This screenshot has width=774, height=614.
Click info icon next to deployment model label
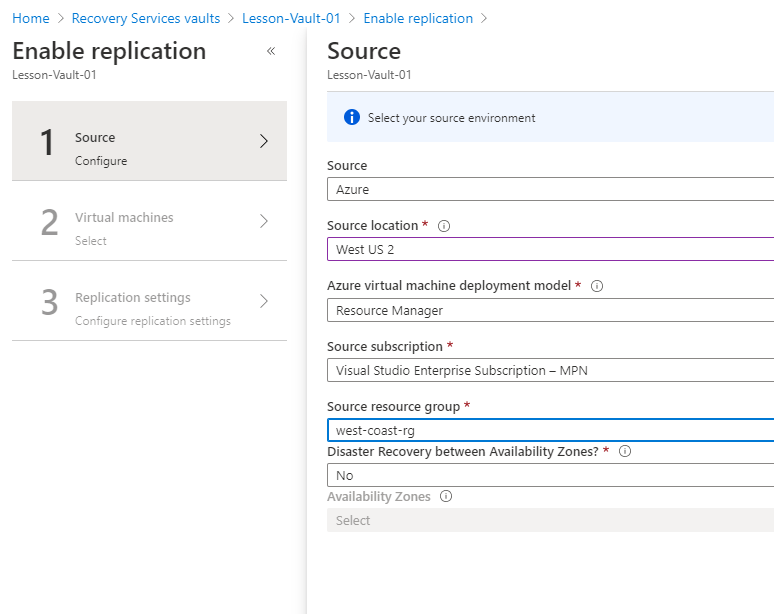pos(597,286)
